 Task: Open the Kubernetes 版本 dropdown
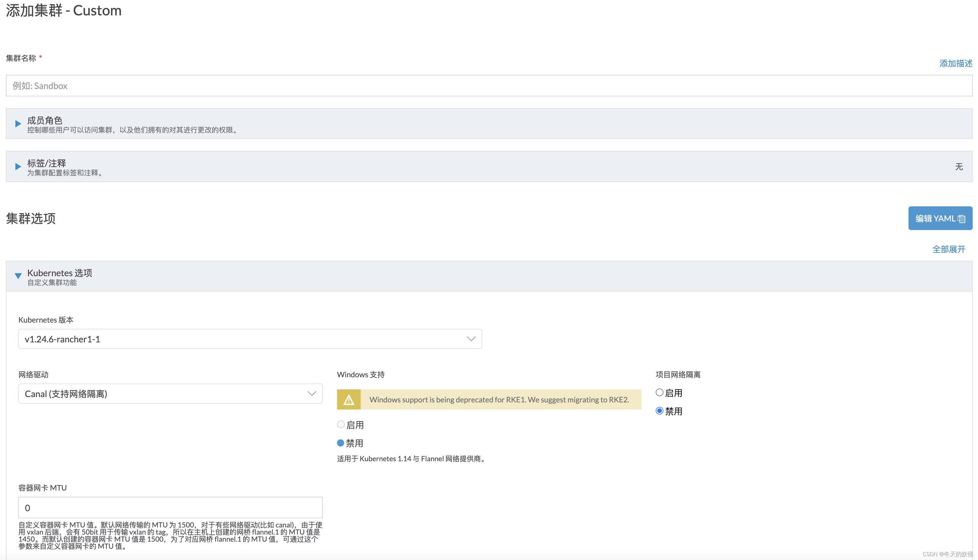coord(250,339)
